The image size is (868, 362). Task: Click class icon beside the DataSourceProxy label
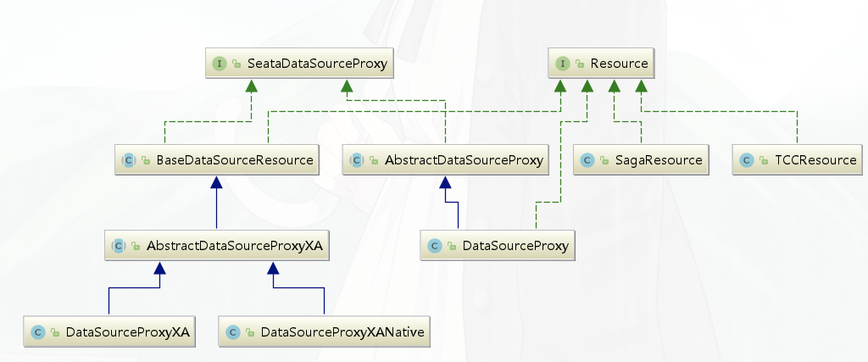(x=435, y=247)
